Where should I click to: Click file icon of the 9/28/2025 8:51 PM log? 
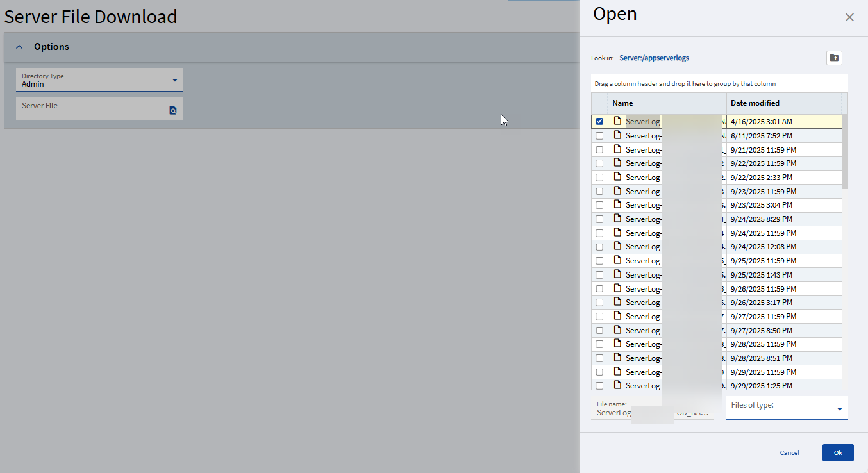(x=617, y=357)
